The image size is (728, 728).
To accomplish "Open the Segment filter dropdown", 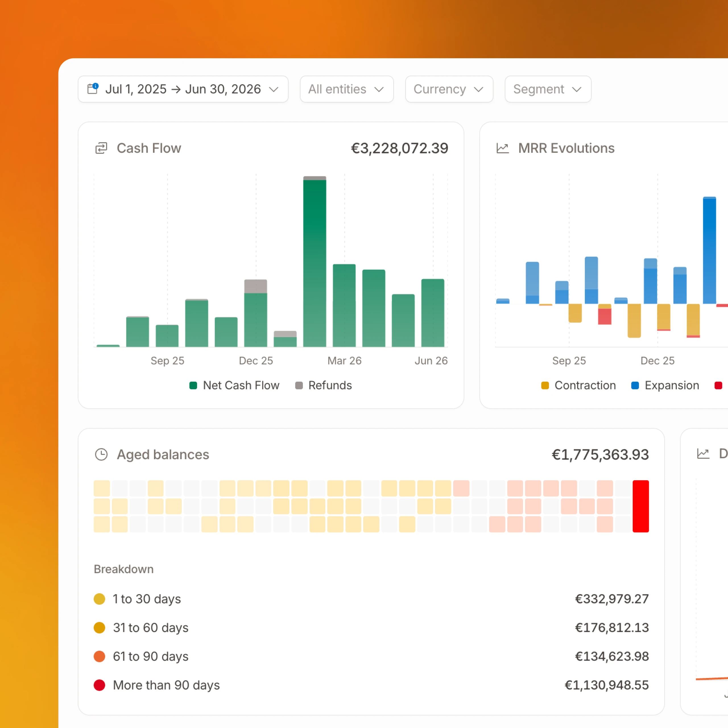I will click(547, 89).
